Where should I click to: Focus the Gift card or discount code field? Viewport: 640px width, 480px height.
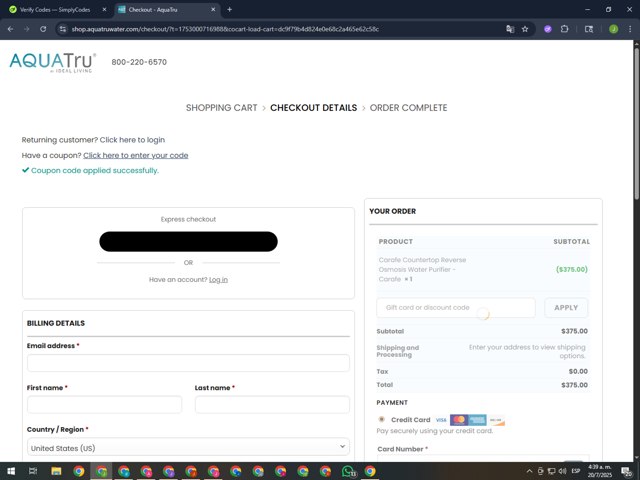[456, 308]
